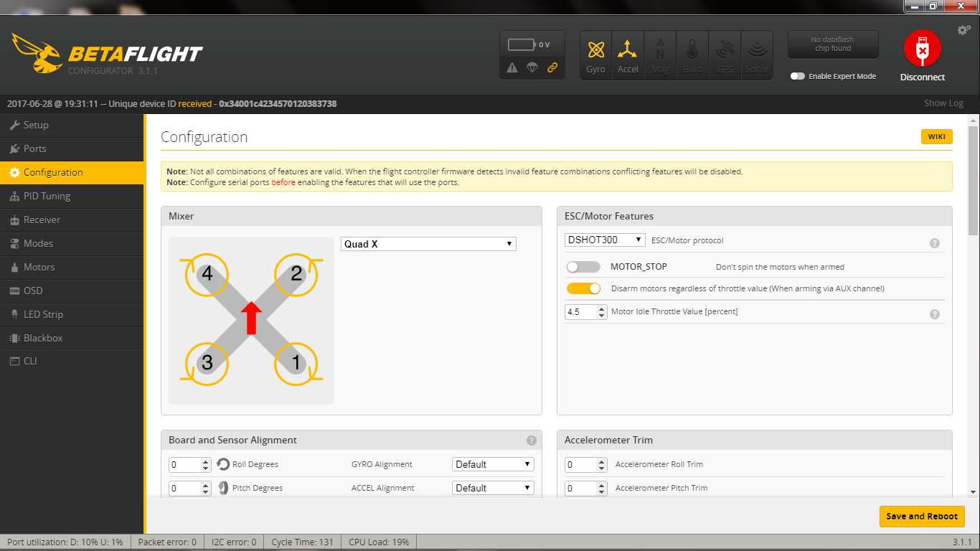Toggle Enable Expert Mode switch
Image resolution: width=980 pixels, height=551 pixels.
click(x=798, y=76)
